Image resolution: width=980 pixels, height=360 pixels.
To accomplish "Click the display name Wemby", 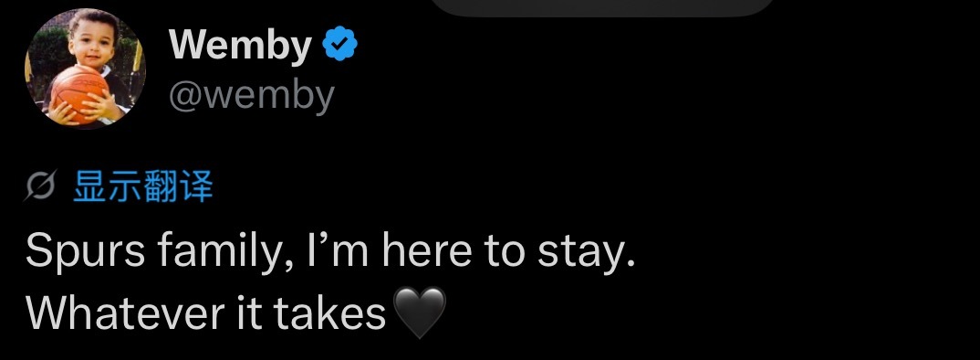I will pos(240,45).
